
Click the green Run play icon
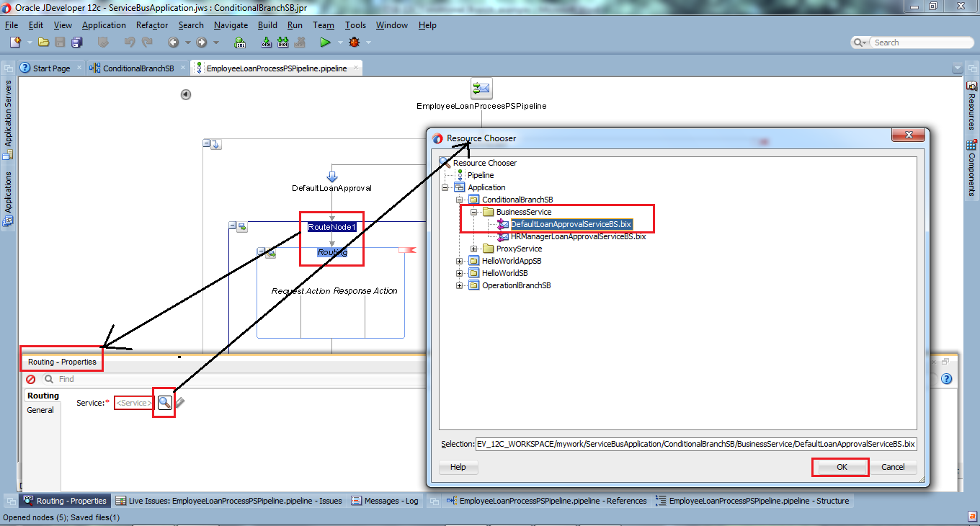click(x=325, y=43)
